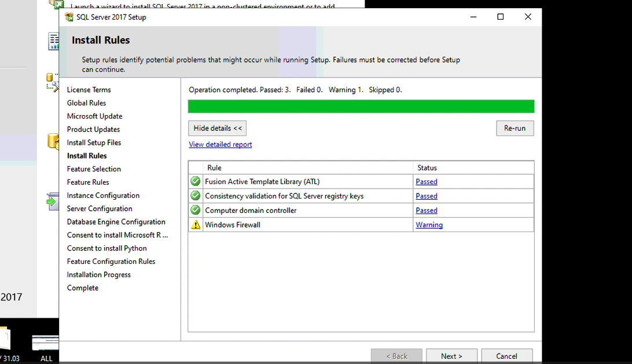Click the Next > button

451,356
